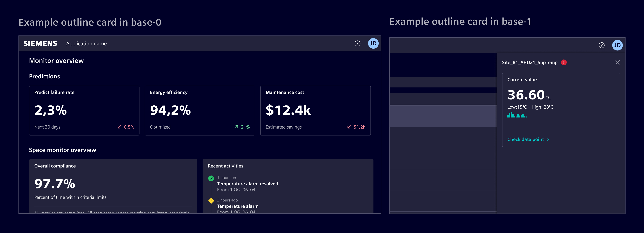Expand chevron after Check data point

tap(548, 139)
